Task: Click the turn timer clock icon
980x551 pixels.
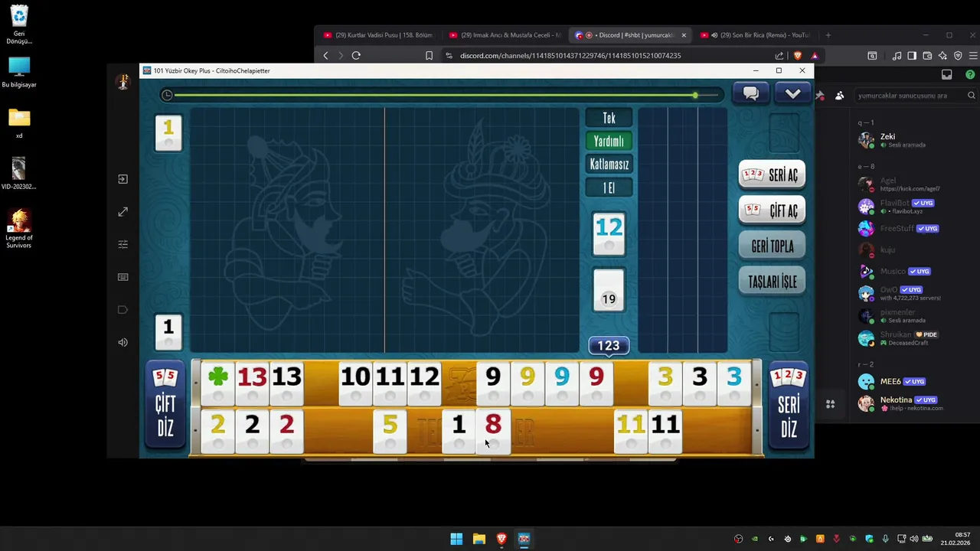Action: (x=167, y=95)
